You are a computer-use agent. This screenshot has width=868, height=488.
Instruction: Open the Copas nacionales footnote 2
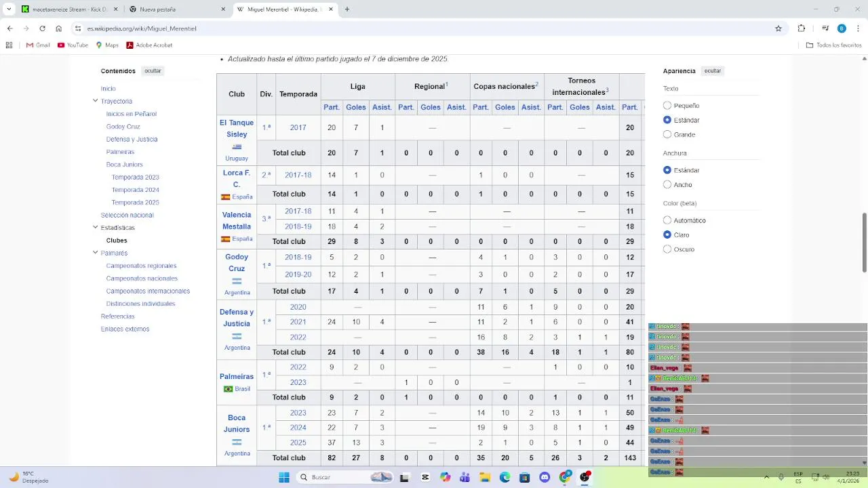(x=536, y=84)
